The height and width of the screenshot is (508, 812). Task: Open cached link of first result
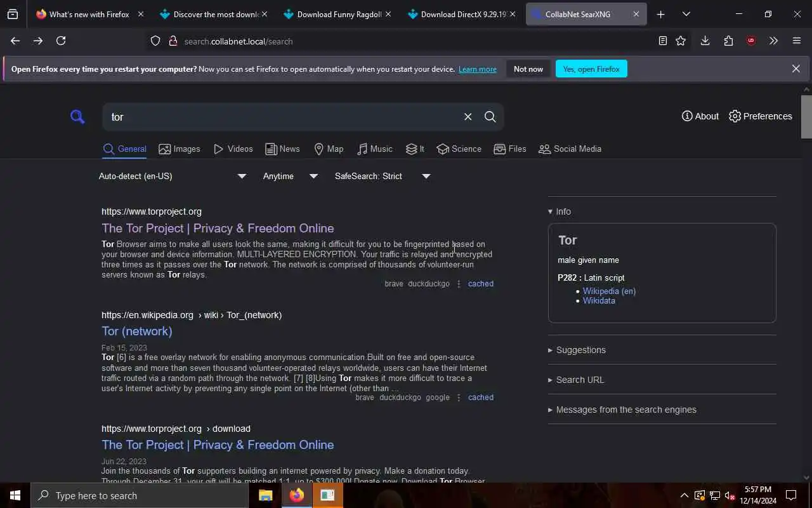[x=481, y=284]
